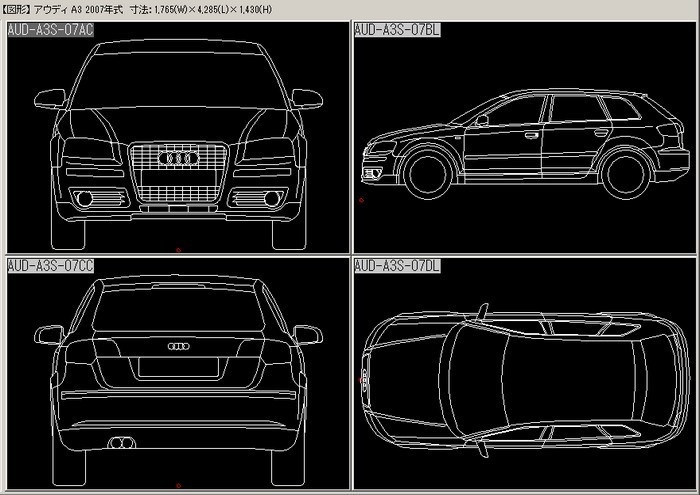Click the AUD-A3S-07DL label
Screen dimensions: 700x495
coord(397,266)
